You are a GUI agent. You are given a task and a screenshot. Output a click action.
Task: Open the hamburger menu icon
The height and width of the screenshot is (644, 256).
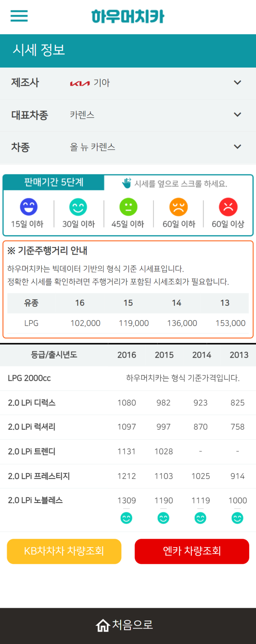pos(19,16)
